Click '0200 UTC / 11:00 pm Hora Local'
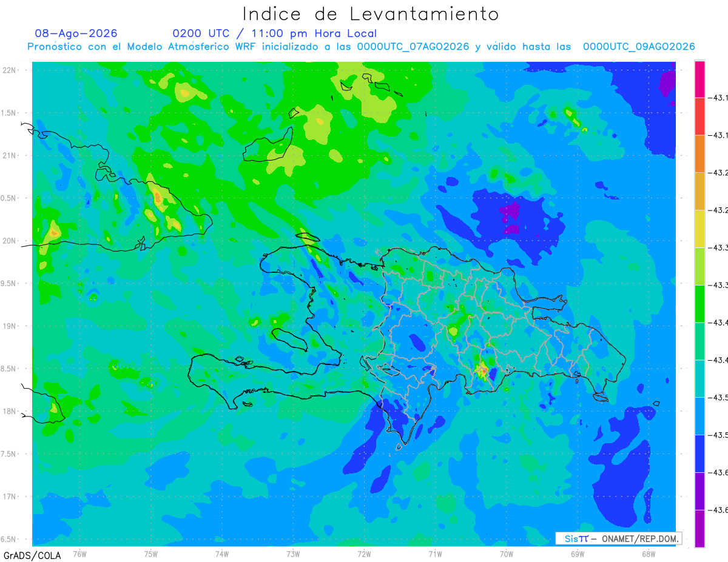 [x=275, y=33]
